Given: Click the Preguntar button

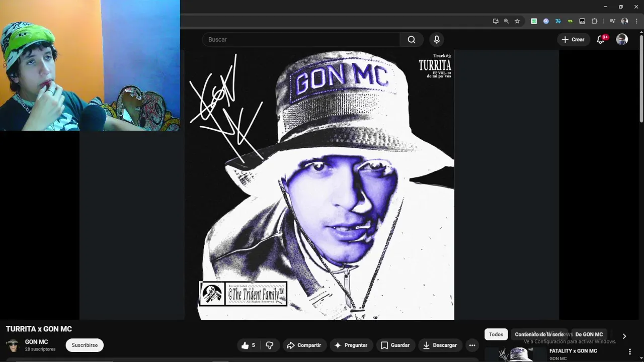Looking at the screenshot, I should coord(351,345).
